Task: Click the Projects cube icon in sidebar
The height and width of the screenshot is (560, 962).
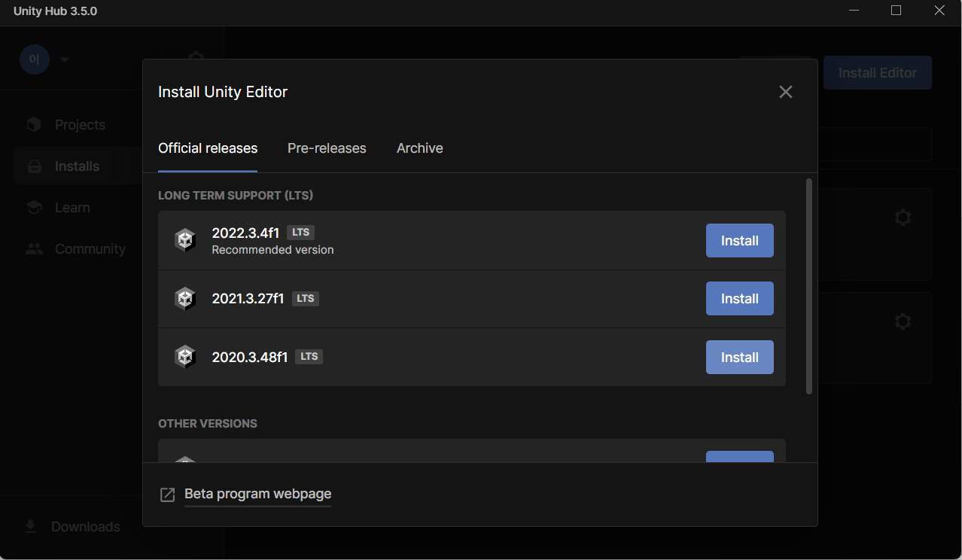Action: point(34,124)
